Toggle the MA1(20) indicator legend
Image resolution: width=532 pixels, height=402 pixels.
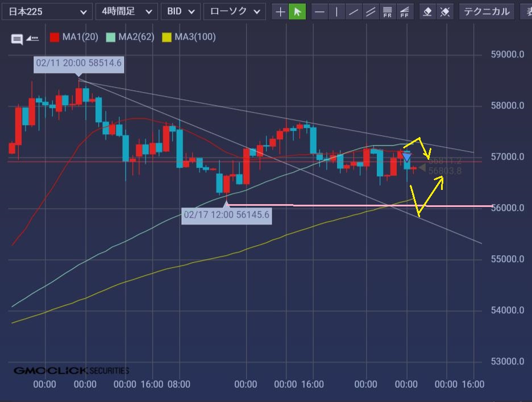74,37
